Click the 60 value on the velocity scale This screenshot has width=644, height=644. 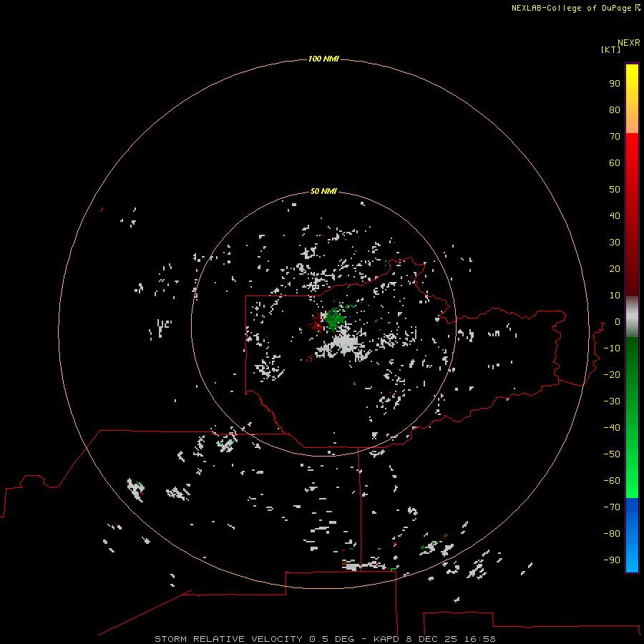(615, 162)
